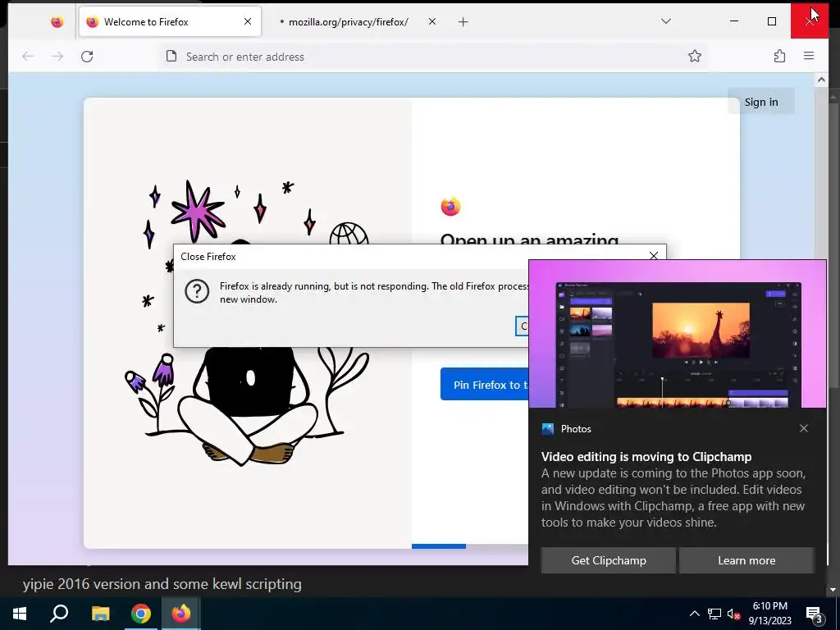Image resolution: width=840 pixels, height=630 pixels.
Task: Click the Get Clipchamp button
Action: [609, 560]
